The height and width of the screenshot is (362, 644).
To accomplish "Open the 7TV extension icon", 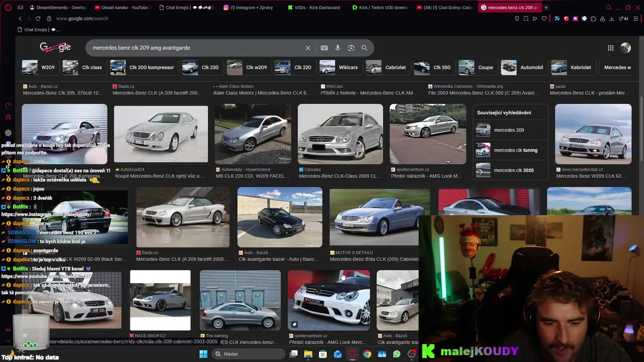I will pyautogui.click(x=557, y=19).
